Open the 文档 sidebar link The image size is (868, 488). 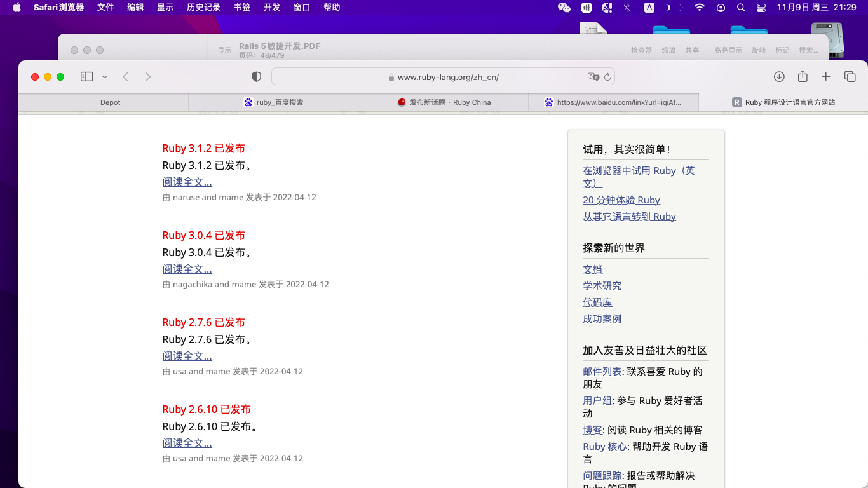592,269
